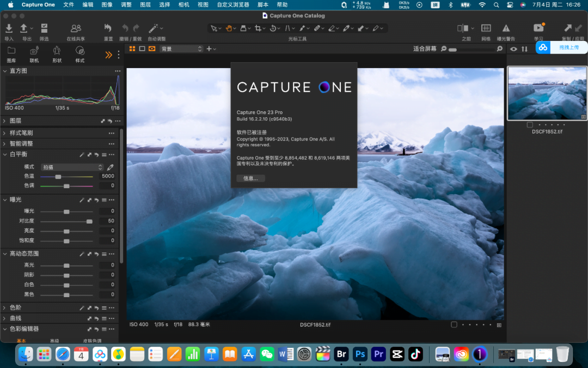Image resolution: width=588 pixels, height=368 pixels.
Task: Toggle the color tag checkbox below viewer
Action: pyautogui.click(x=454, y=324)
